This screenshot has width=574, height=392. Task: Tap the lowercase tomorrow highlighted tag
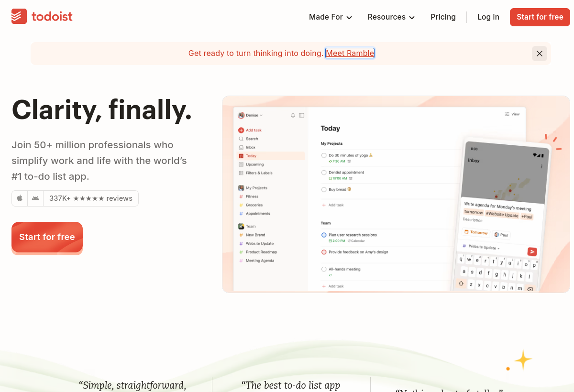(x=474, y=212)
